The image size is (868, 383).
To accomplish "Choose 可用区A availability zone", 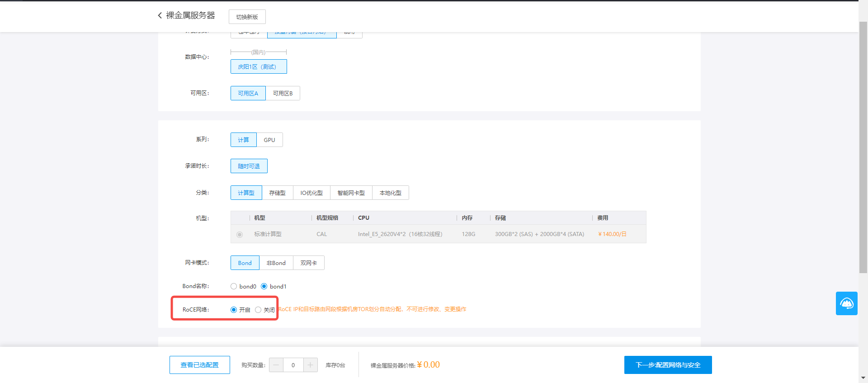I will [x=248, y=93].
